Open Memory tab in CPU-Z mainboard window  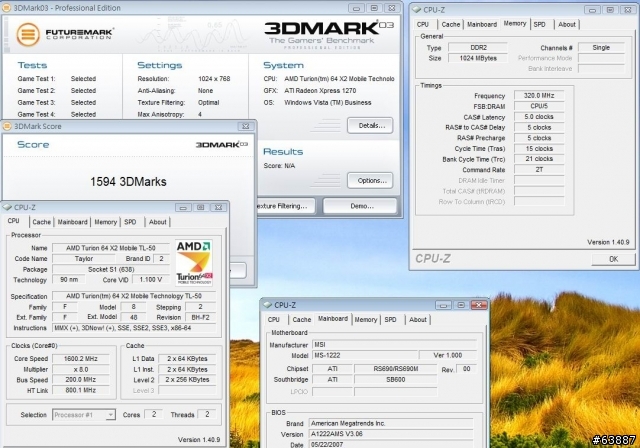pos(366,319)
